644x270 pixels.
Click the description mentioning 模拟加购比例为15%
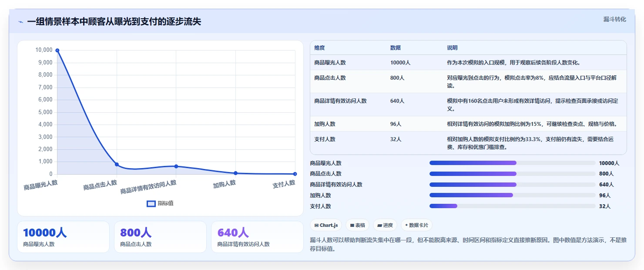(x=532, y=124)
